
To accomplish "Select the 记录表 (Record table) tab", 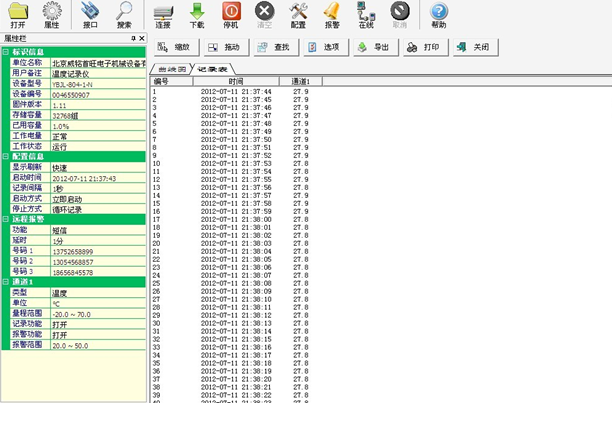I will click(x=212, y=69).
